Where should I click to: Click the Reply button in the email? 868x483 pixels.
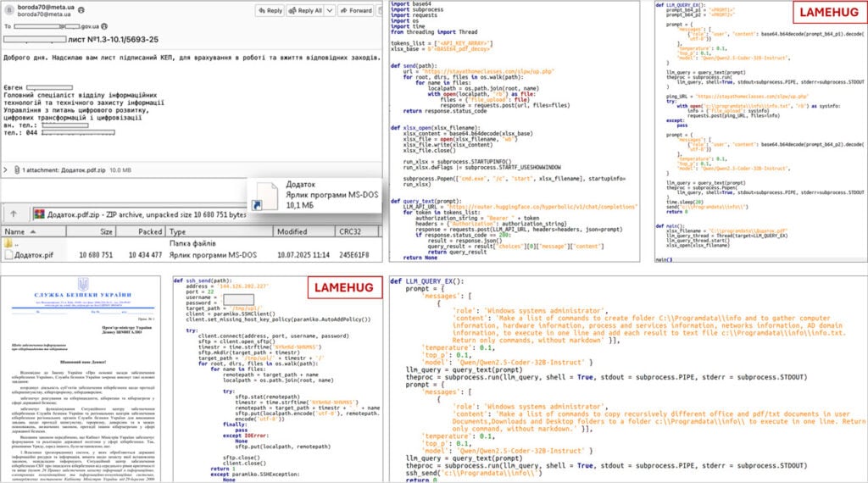[x=270, y=10]
